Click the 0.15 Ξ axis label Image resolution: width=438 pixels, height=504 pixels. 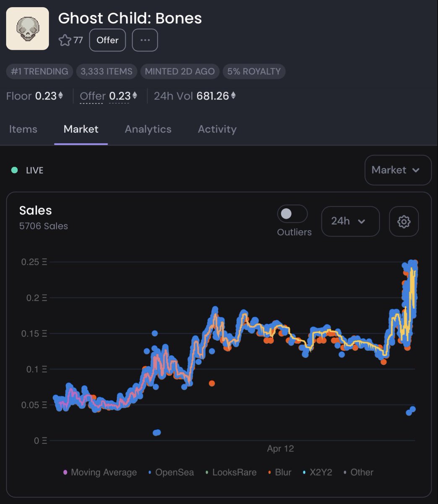pos(34,333)
